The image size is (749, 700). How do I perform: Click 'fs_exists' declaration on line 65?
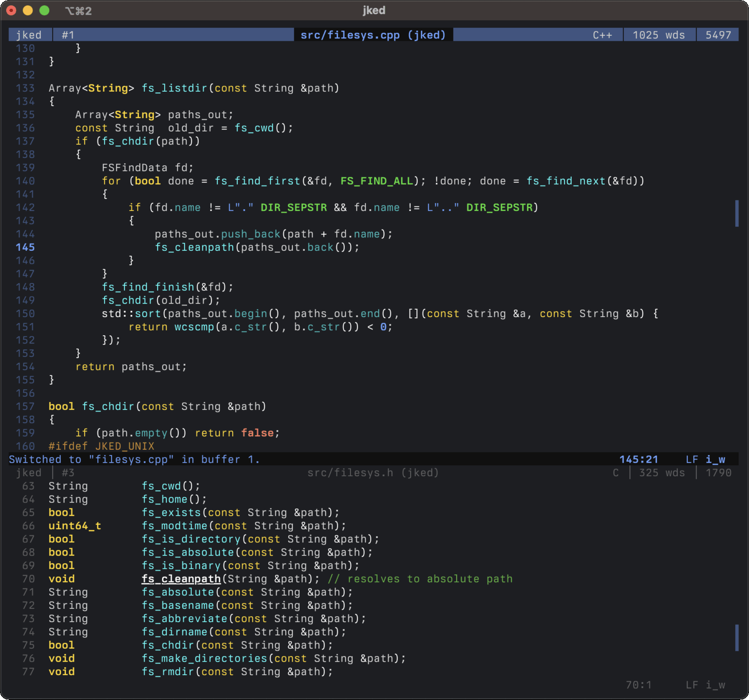[172, 512]
